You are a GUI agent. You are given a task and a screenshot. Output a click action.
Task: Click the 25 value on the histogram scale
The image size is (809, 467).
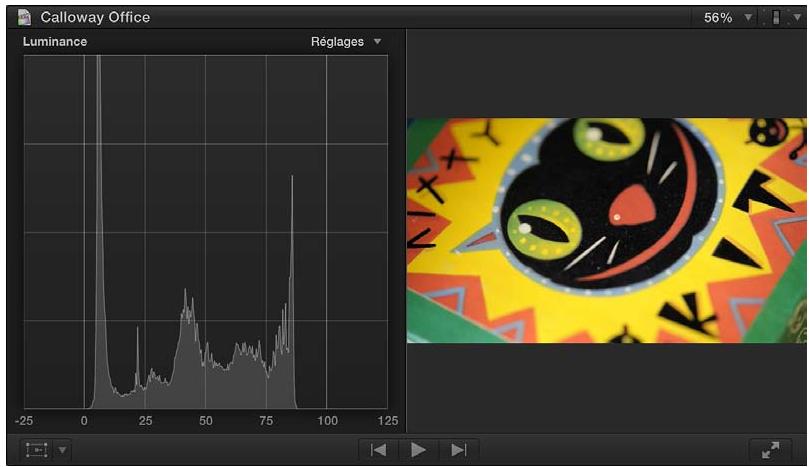tap(145, 421)
